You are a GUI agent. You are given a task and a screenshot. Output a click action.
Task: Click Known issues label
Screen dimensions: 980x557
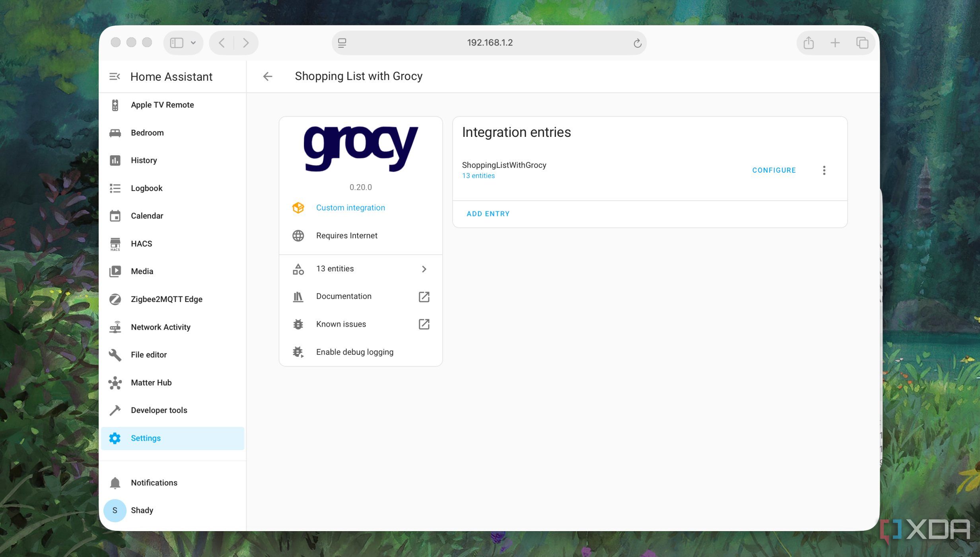tap(341, 324)
